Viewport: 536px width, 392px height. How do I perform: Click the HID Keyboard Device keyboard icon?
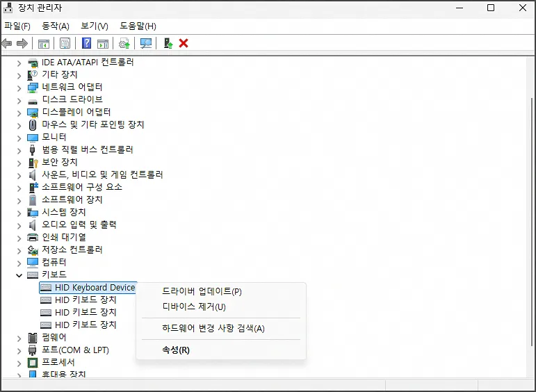[x=46, y=288]
